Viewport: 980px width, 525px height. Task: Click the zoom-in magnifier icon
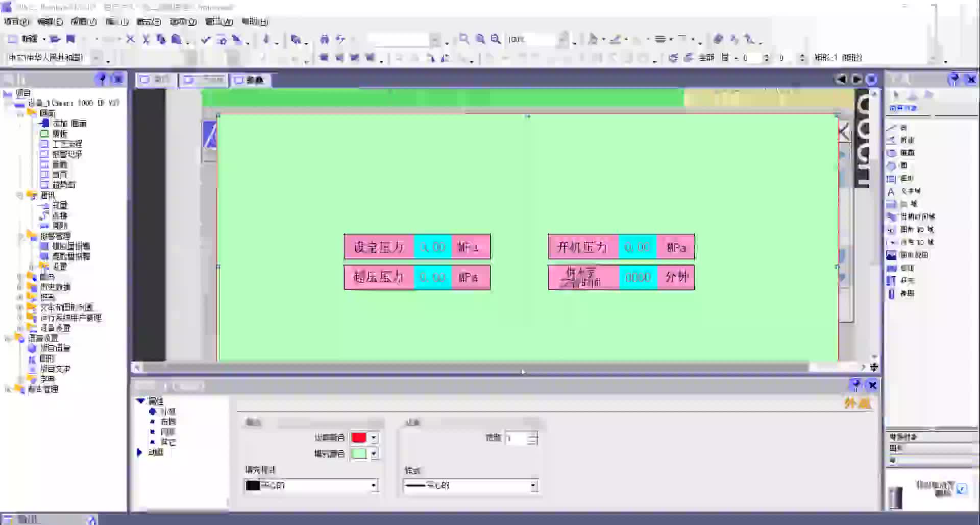(x=480, y=39)
